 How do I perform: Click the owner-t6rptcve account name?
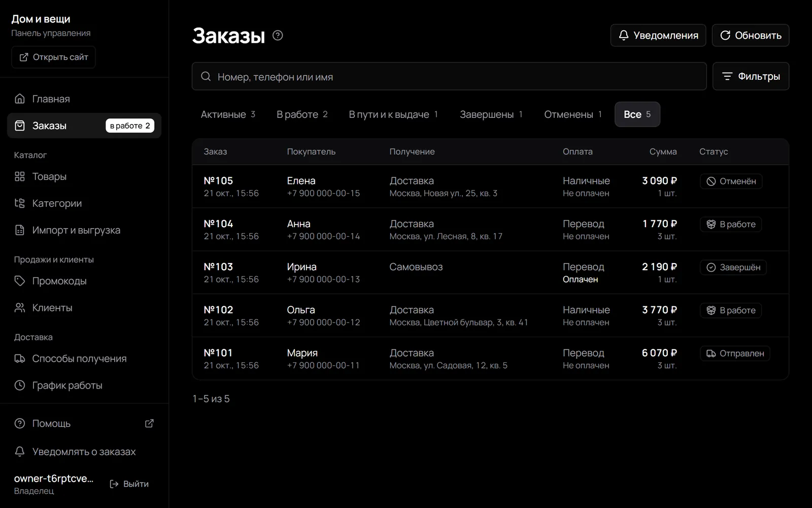[x=54, y=478]
